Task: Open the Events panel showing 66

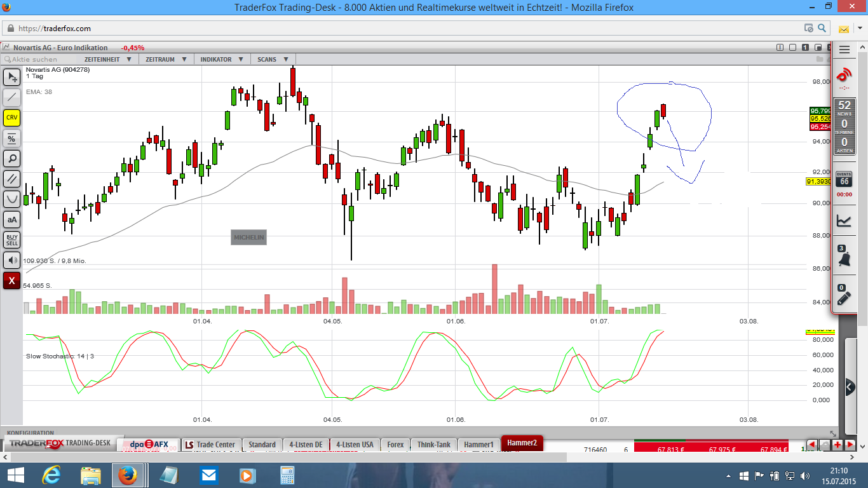Action: [844, 179]
